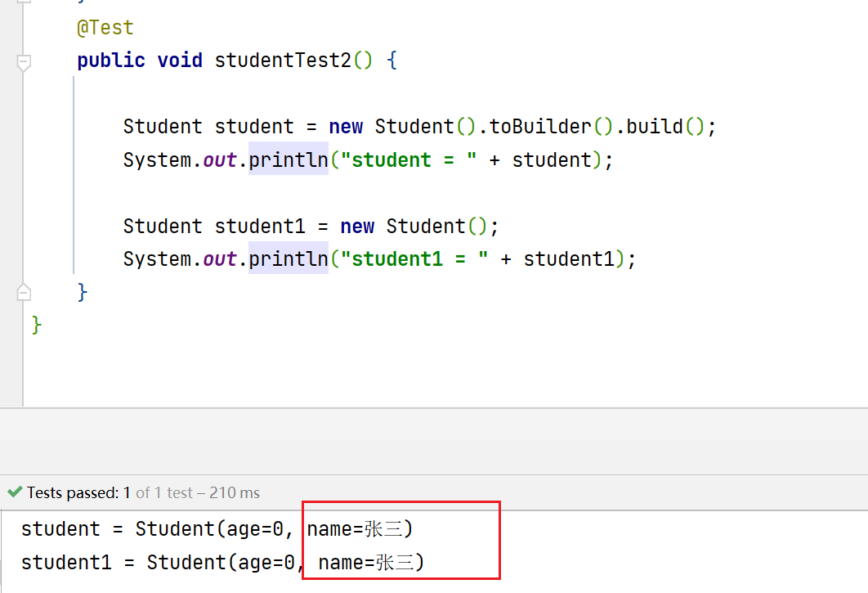Click the 'void' return type keyword
This screenshot has width=868, height=593.
pyautogui.click(x=180, y=61)
